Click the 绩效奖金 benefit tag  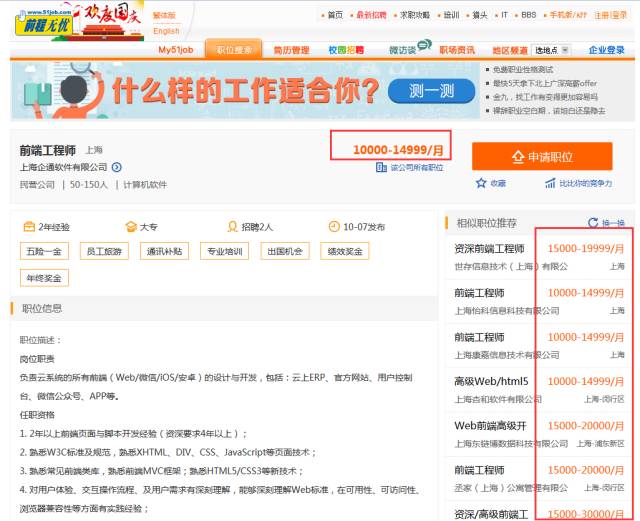(345, 251)
